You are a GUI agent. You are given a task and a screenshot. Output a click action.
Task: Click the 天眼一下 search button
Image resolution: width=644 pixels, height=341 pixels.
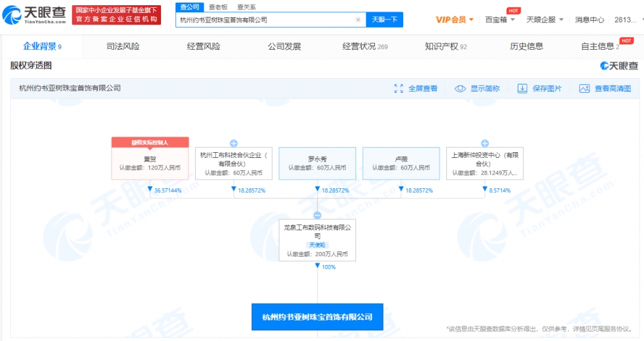[384, 20]
